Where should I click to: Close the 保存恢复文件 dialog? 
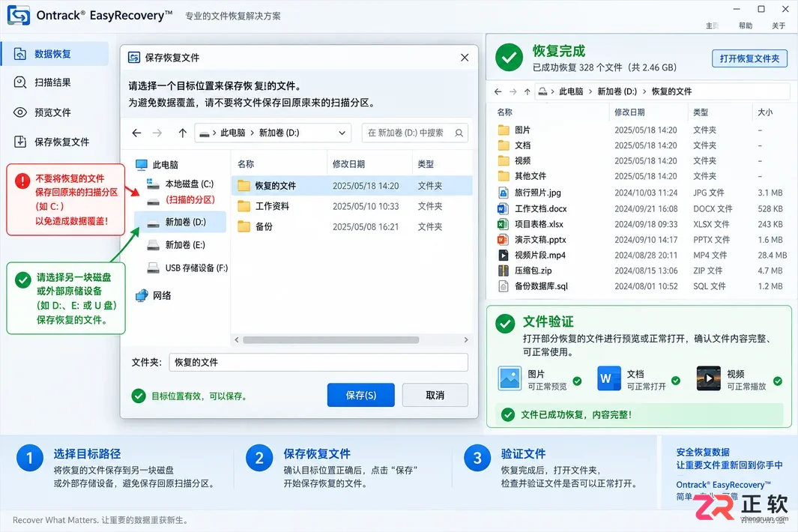click(x=465, y=58)
